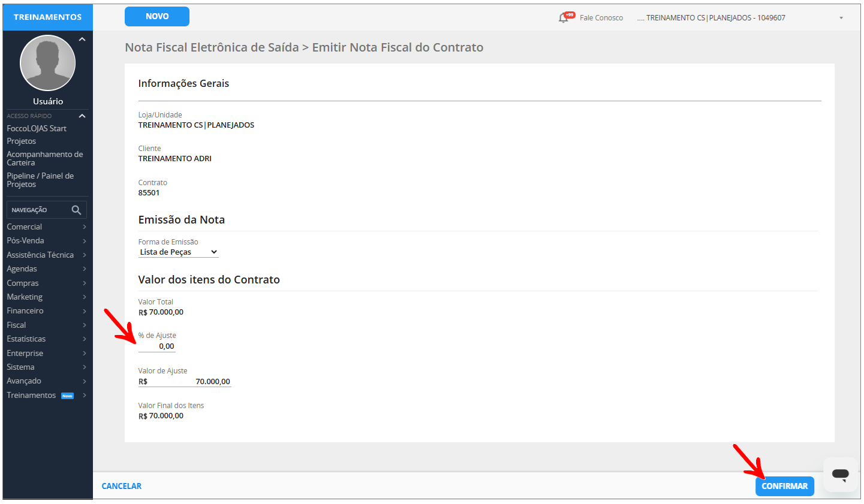The image size is (864, 504).
Task: Open FoccoLOJAS Start quick link
Action: pos(37,128)
